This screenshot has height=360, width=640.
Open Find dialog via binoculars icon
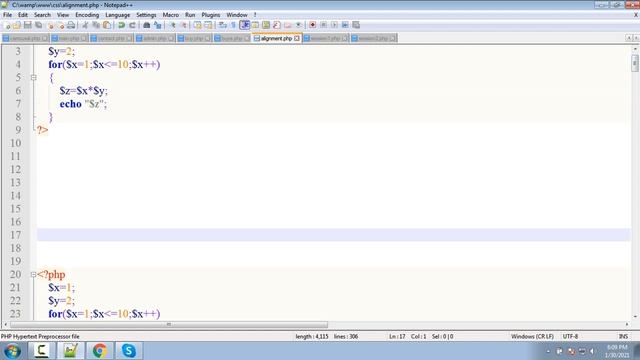tap(147, 25)
